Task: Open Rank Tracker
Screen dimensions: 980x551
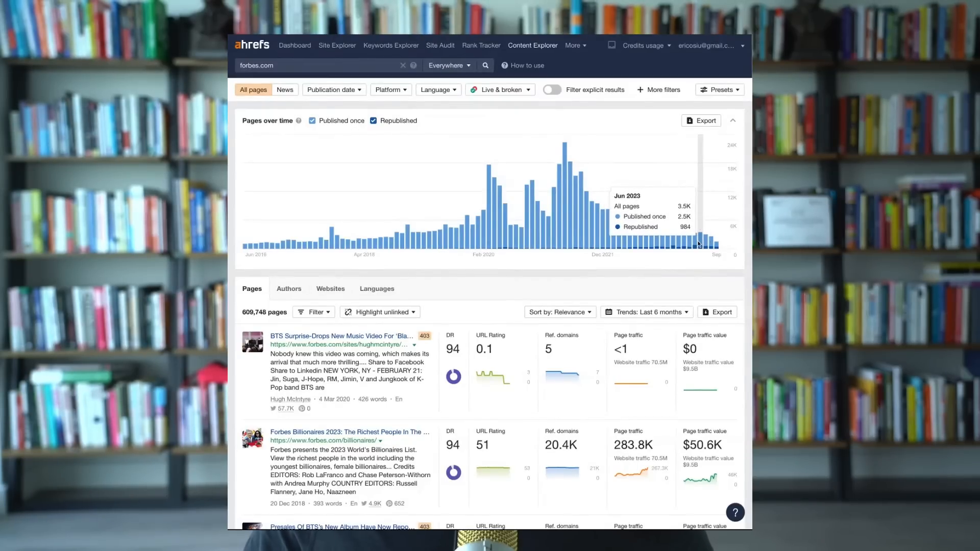Action: point(481,45)
